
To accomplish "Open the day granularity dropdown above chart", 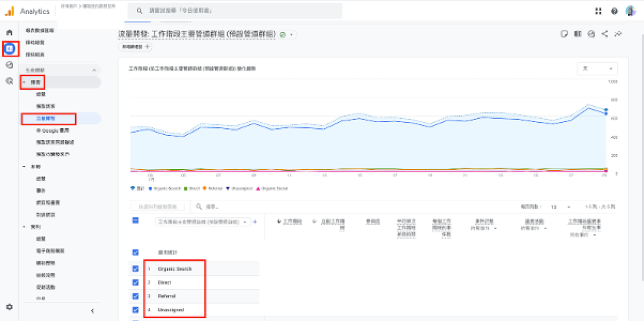I will coord(597,69).
